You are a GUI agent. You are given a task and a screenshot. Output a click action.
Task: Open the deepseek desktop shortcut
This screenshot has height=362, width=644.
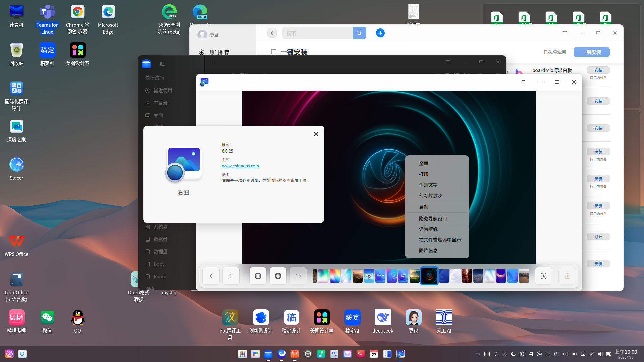pos(383,322)
